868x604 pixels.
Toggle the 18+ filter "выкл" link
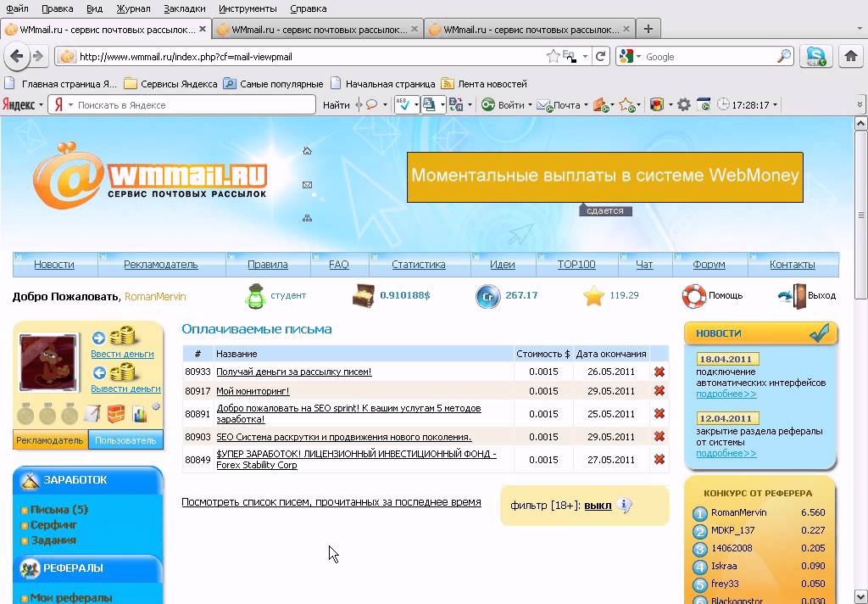[x=598, y=506]
